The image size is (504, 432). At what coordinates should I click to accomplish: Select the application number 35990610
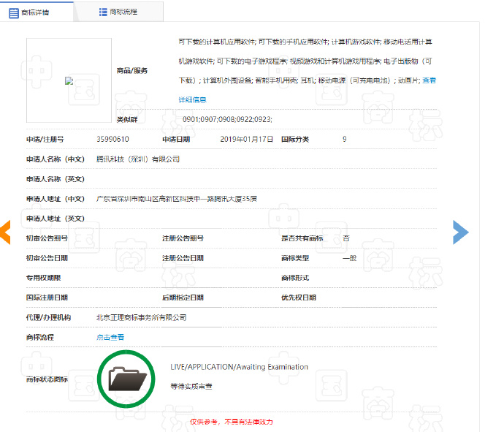112,139
